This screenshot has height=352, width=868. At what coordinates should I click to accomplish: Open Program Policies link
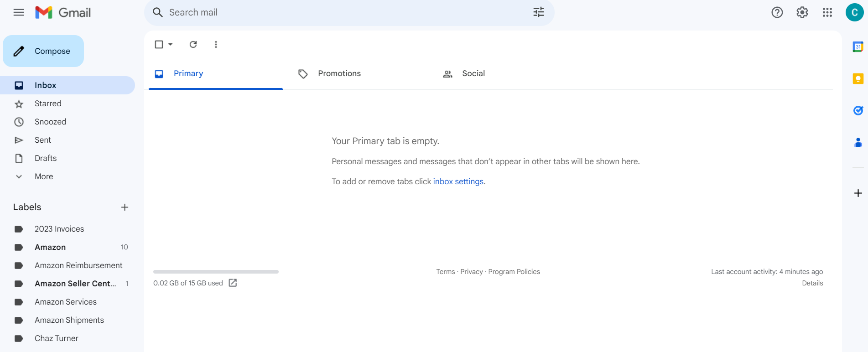tap(514, 272)
